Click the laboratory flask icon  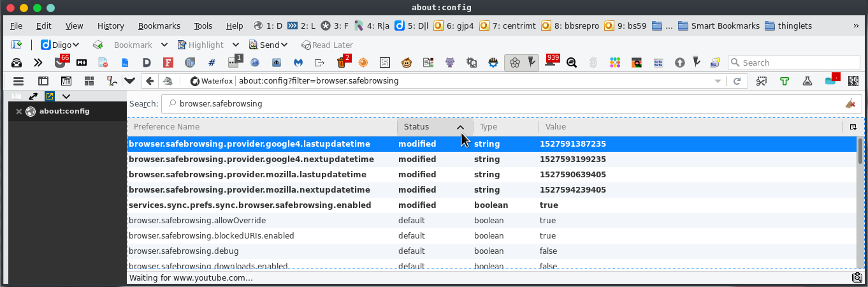click(807, 81)
